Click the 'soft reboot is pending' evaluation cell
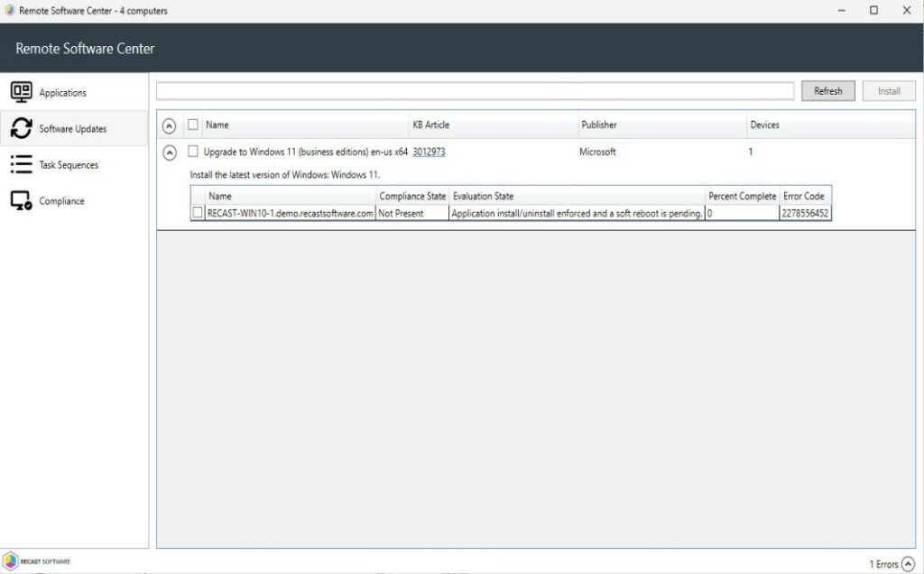The image size is (924, 574). point(577,213)
